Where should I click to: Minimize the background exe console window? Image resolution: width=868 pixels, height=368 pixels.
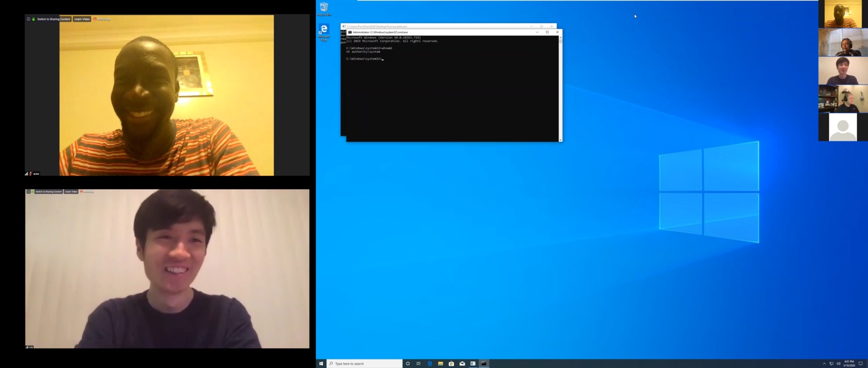531,26
